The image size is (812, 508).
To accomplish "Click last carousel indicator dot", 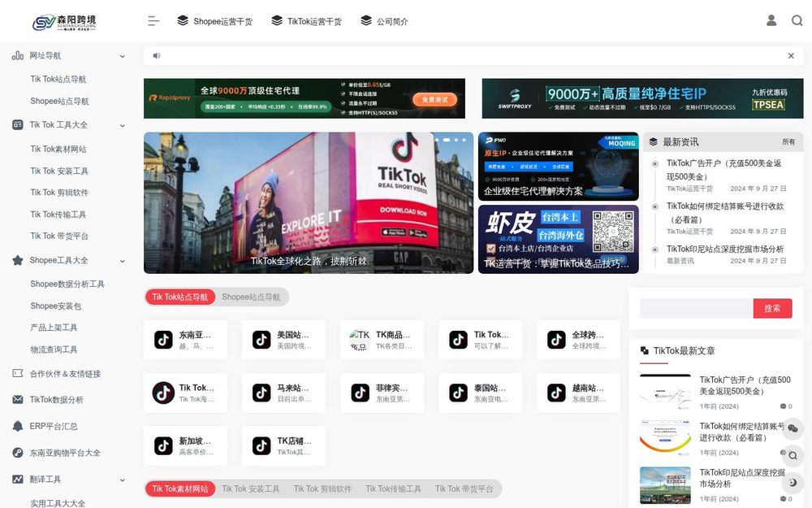I will pyautogui.click(x=464, y=140).
